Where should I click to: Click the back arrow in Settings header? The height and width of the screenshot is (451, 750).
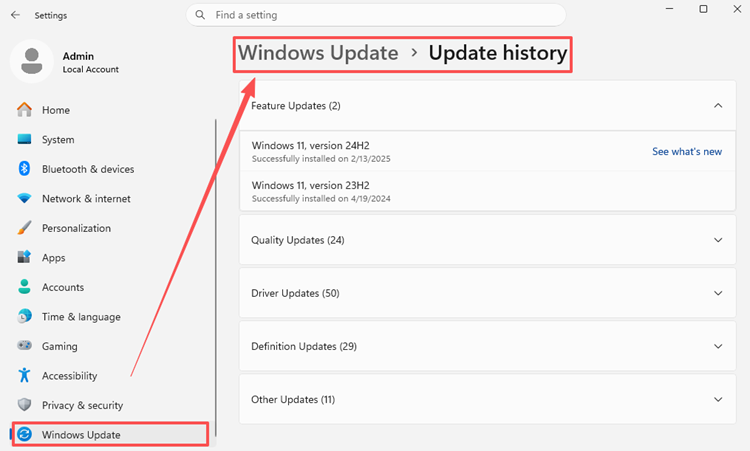(15, 15)
